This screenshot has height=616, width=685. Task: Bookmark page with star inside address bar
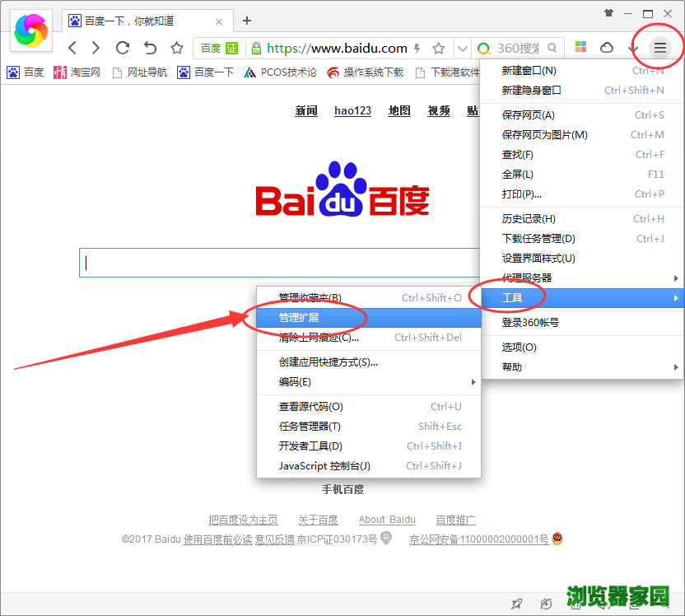[438, 48]
